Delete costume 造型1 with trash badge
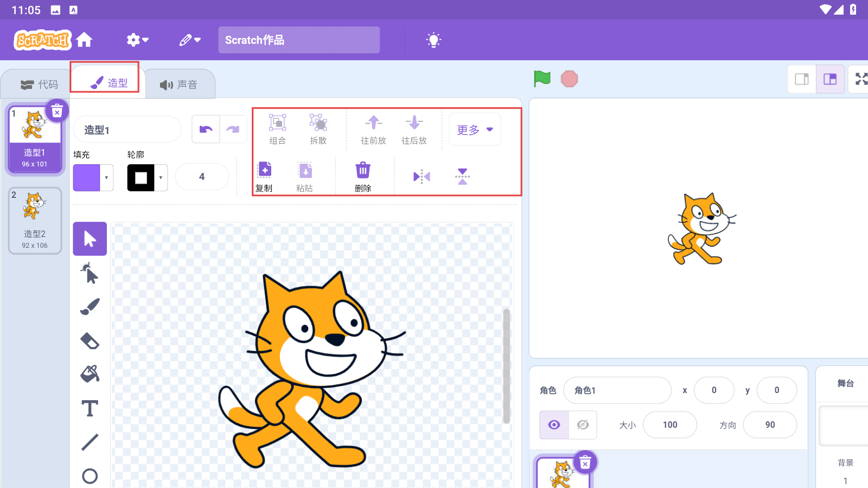The width and height of the screenshot is (868, 488). point(57,111)
